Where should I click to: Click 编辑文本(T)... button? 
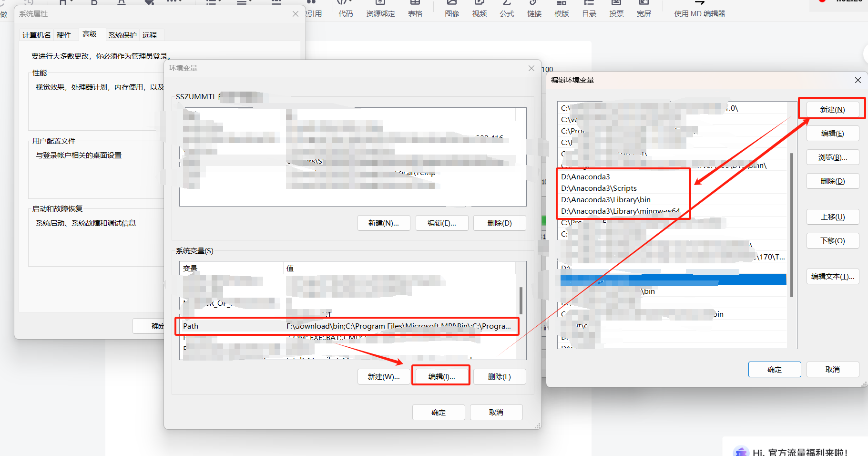click(832, 276)
